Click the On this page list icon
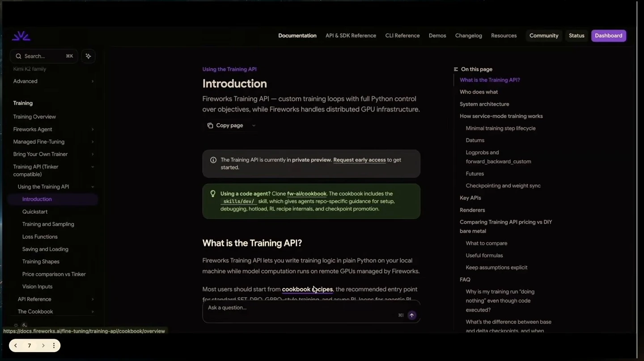The height and width of the screenshot is (361, 644). pyautogui.click(x=456, y=69)
